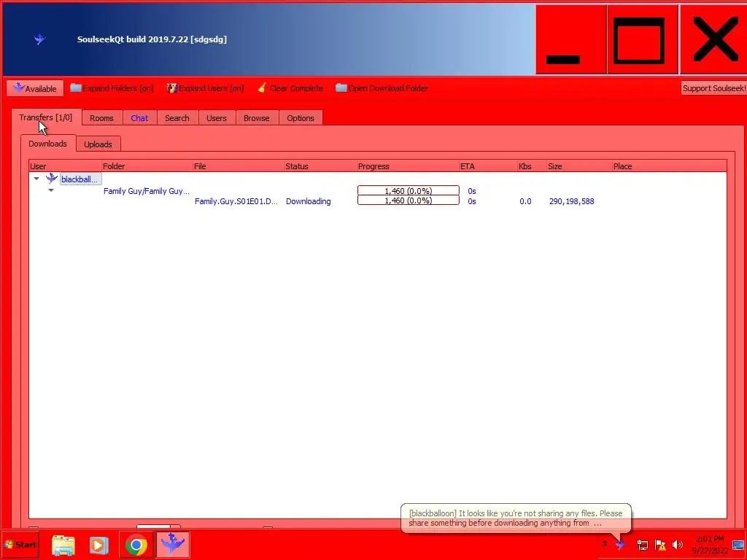747x560 pixels.
Task: Click the blackballoon message notification balloon
Action: 516,518
